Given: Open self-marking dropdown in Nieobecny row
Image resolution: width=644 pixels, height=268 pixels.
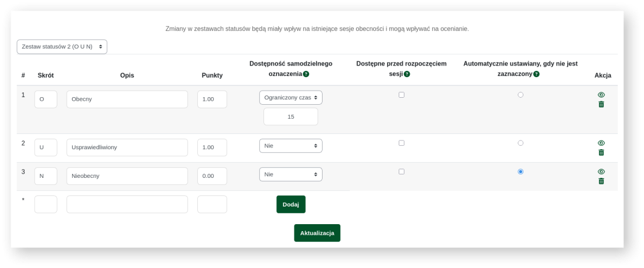Looking at the screenshot, I should click(x=291, y=174).
